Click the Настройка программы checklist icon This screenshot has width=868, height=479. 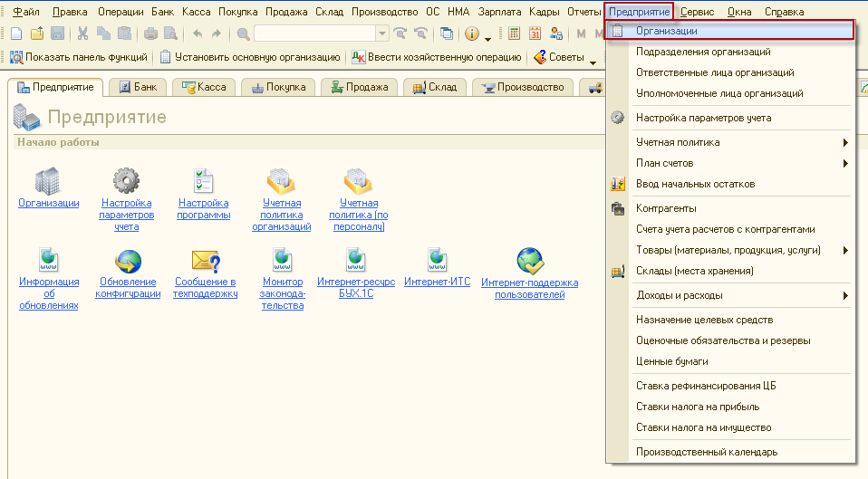point(204,180)
